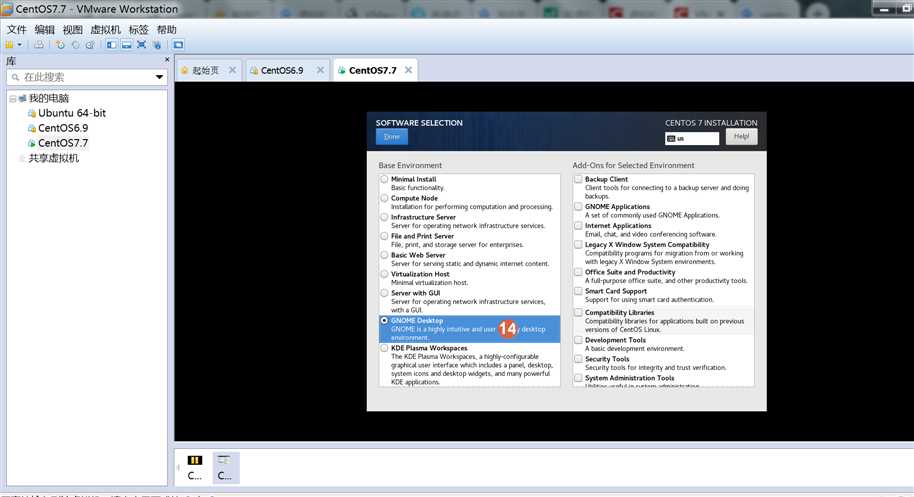Check the Compatibility Libraries add-on
Screen dimensions: 914x497
pos(578,313)
